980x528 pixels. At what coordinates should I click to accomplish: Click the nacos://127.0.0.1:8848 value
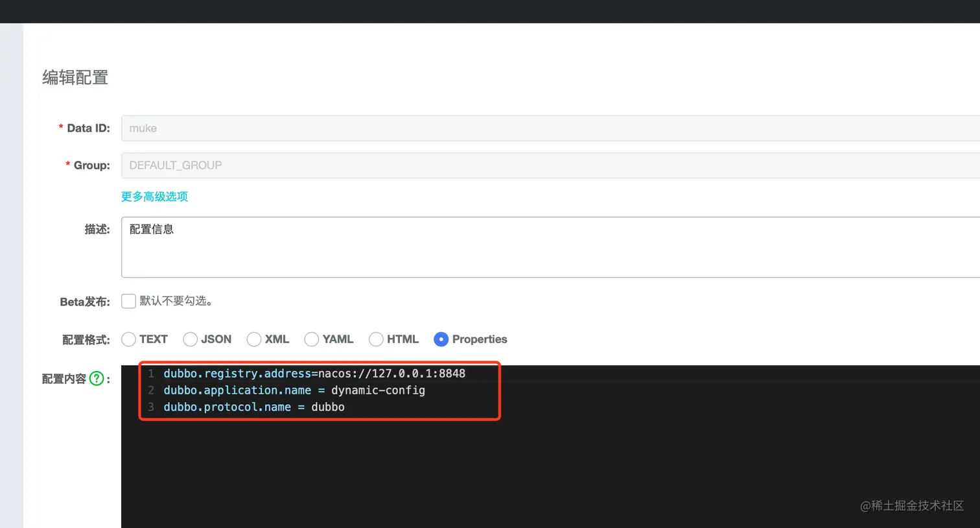(391, 374)
